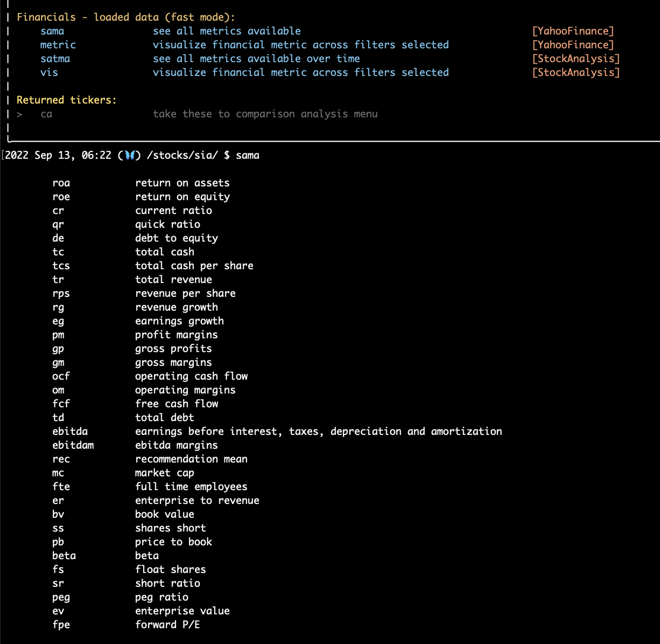The image size is (660, 644).
Task: Click the 'fpe' metric code
Action: [61, 625]
